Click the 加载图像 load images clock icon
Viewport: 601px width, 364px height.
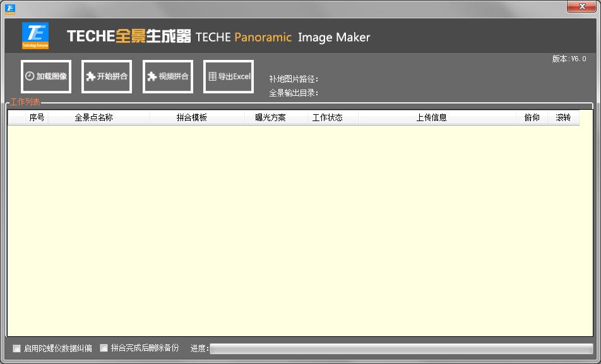point(29,76)
